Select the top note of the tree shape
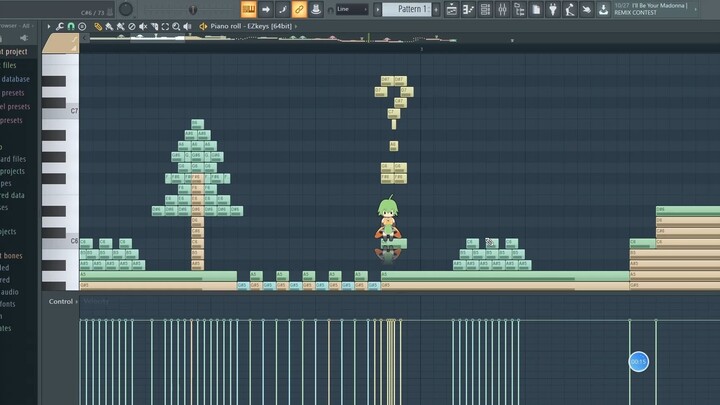 coord(197,124)
